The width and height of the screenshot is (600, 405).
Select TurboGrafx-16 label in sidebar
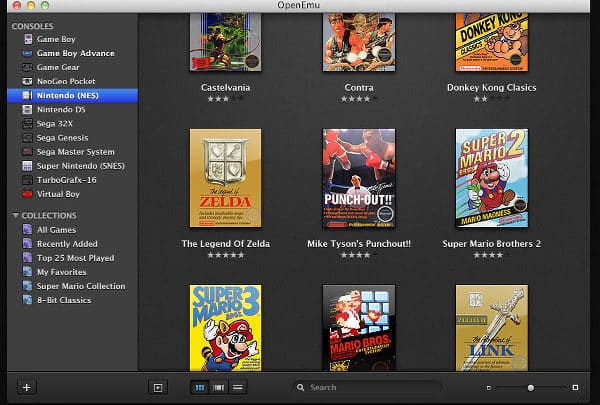pyautogui.click(x=67, y=180)
